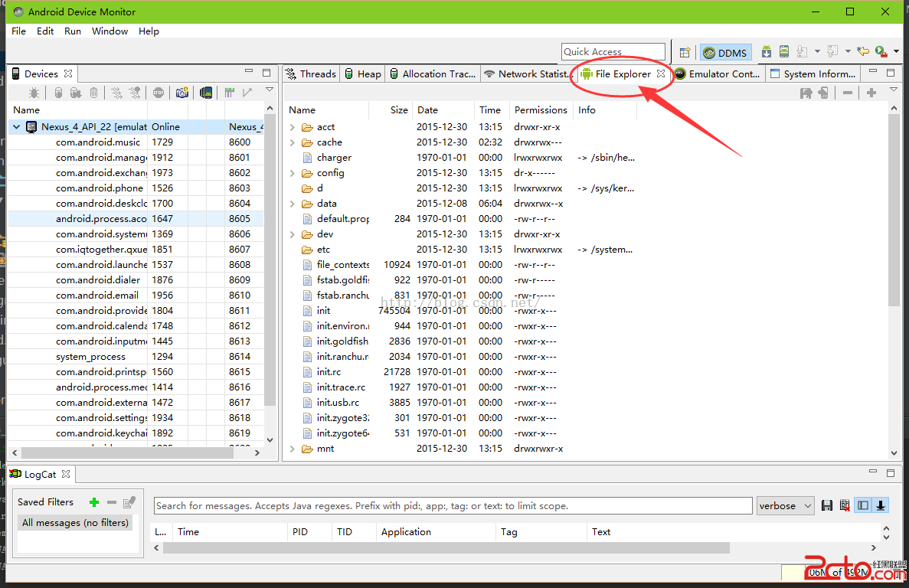Add a new LogCat filter with green plus
This screenshot has height=588, width=909.
[94, 502]
